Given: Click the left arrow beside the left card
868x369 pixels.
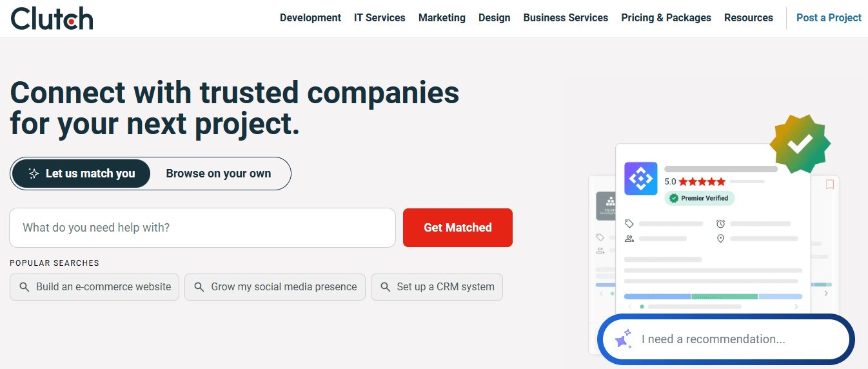Looking at the screenshot, I should (x=602, y=294).
